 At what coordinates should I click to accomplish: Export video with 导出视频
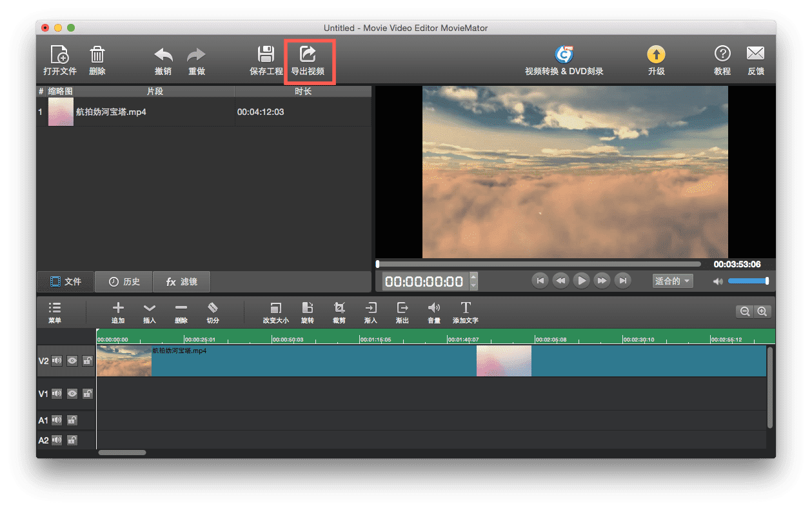tap(308, 61)
